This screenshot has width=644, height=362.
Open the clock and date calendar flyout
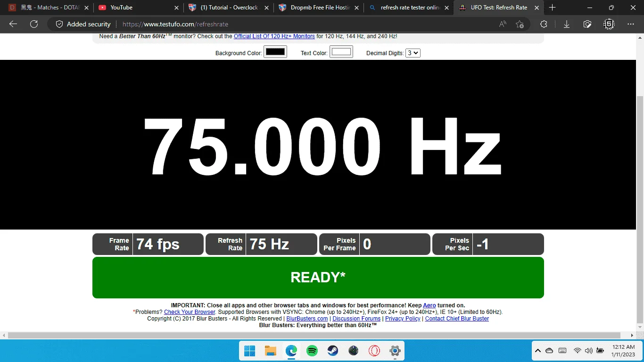tap(623, 351)
